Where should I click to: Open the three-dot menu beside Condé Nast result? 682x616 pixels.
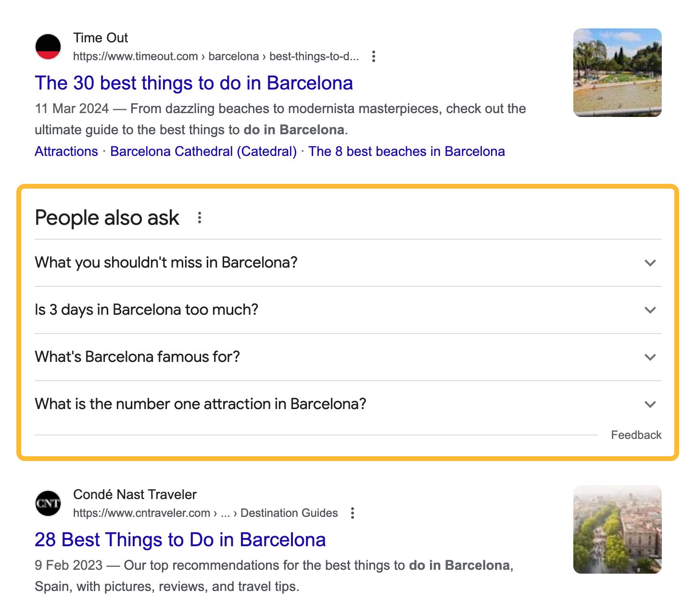tap(353, 513)
